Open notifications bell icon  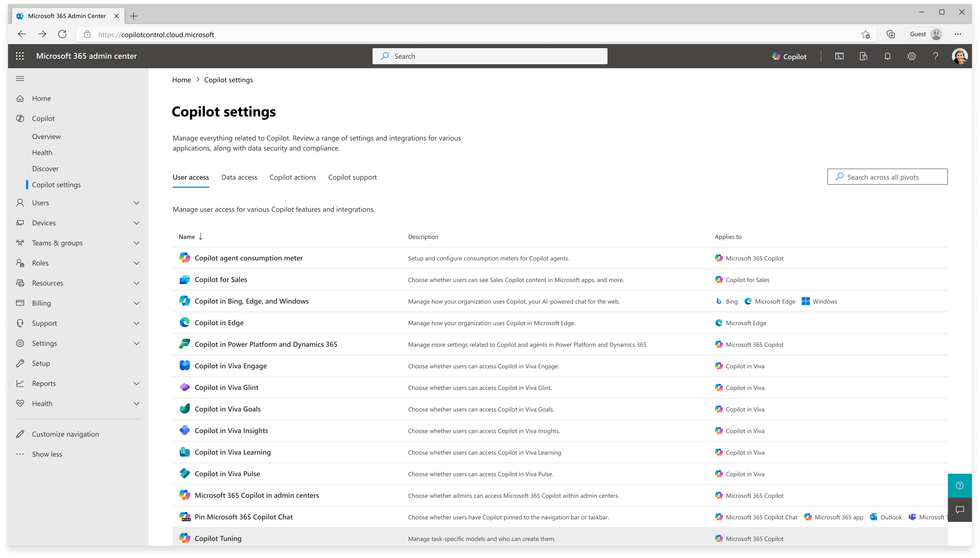[x=887, y=56]
